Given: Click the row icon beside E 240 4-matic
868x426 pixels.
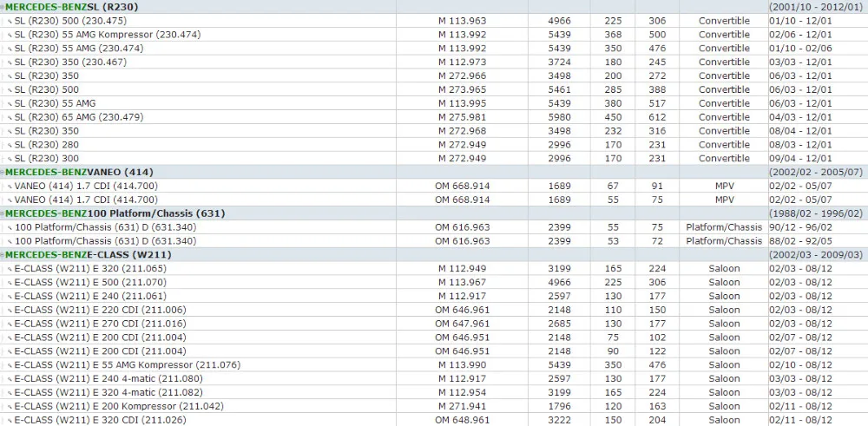Looking at the screenshot, I should pyautogui.click(x=10, y=379).
